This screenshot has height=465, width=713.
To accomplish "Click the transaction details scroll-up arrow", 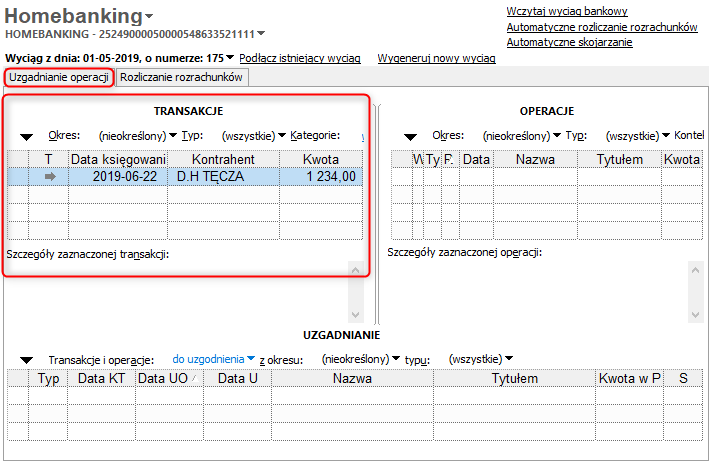I will click(356, 270).
